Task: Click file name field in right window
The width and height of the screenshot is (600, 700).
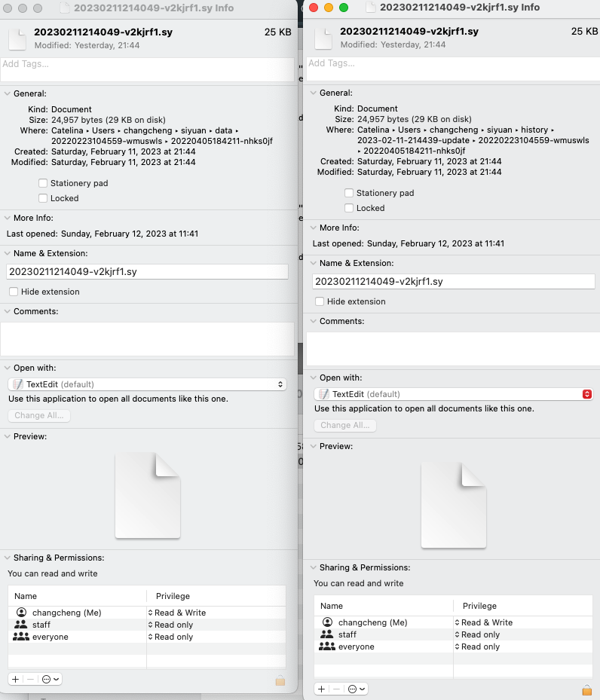Action: tap(454, 281)
